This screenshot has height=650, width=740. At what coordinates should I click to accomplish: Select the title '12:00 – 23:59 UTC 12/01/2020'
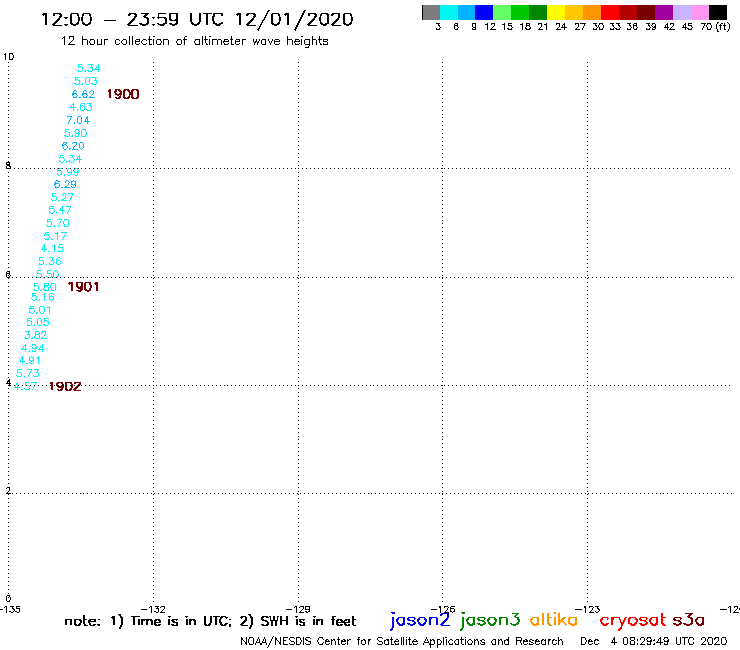tap(197, 20)
